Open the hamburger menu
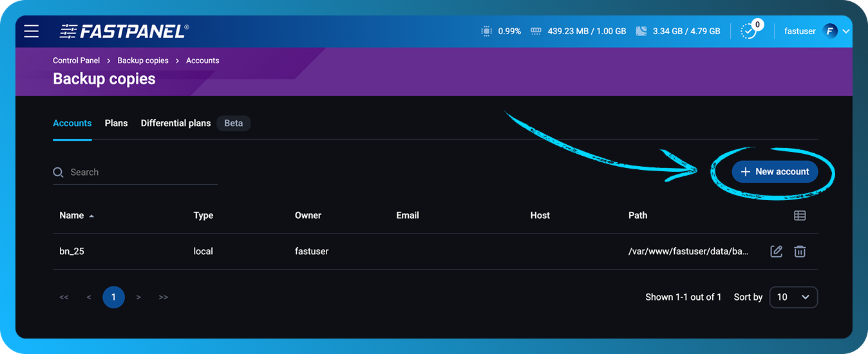Image resolution: width=868 pixels, height=354 pixels. coord(32,31)
